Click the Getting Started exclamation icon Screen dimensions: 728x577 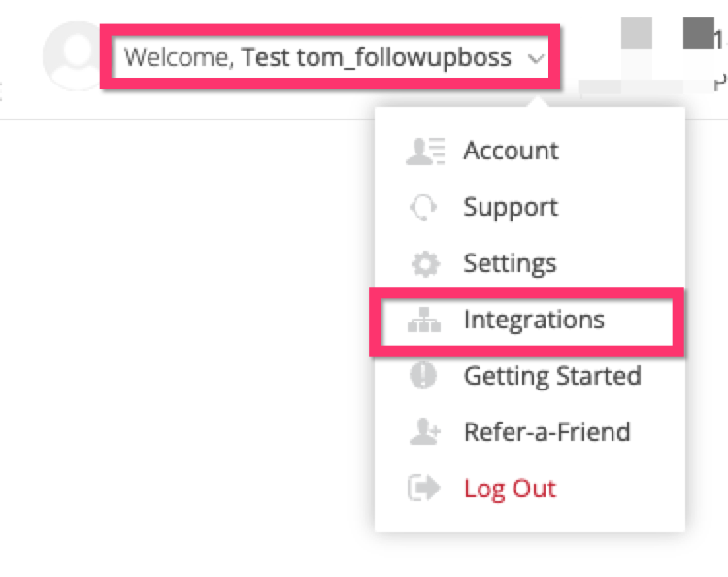(x=423, y=375)
